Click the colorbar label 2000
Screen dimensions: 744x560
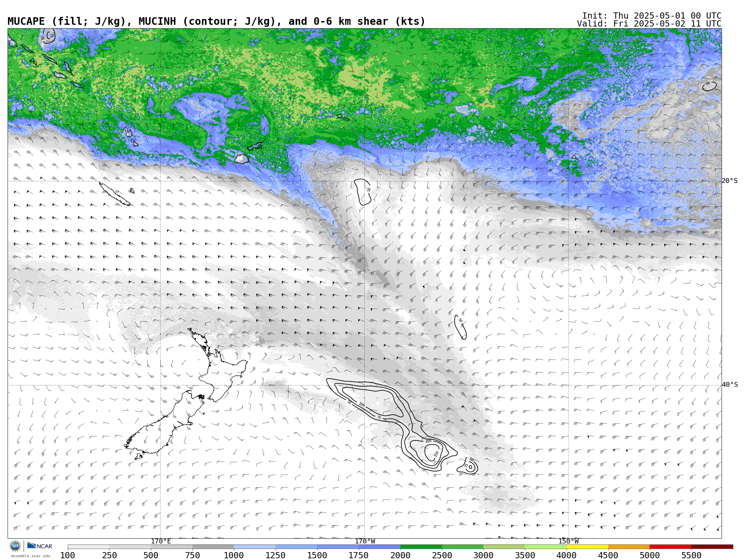400,555
